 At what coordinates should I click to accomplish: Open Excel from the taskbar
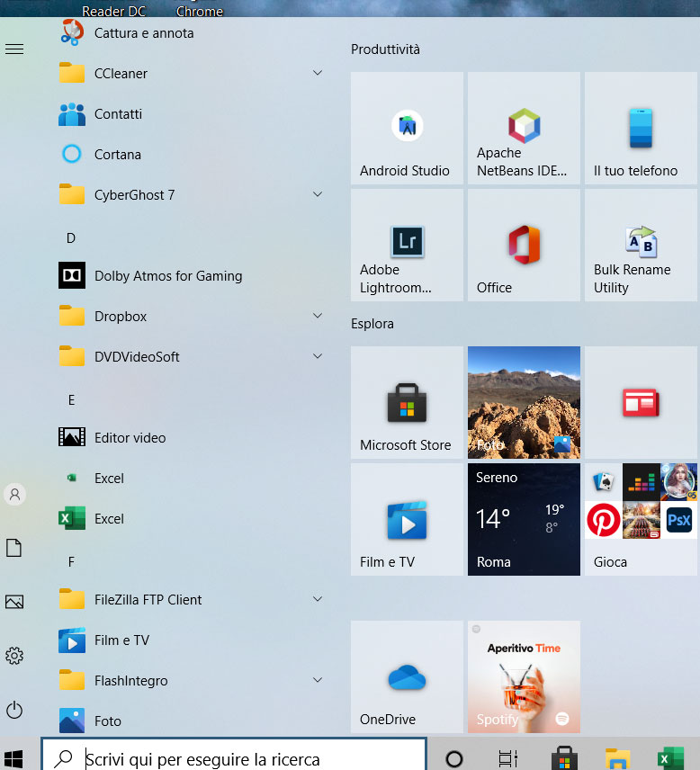pos(671,758)
